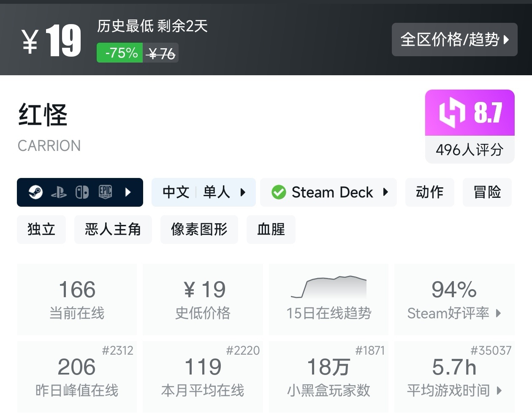View the 15日在线趋势 chart
The height and width of the screenshot is (413, 532).
point(328,299)
